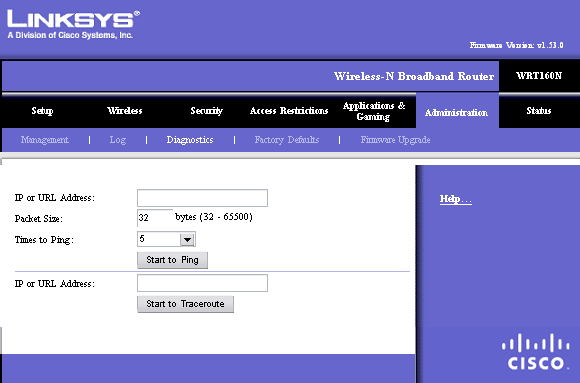
Task: Open the Management sub-tab
Action: point(45,140)
